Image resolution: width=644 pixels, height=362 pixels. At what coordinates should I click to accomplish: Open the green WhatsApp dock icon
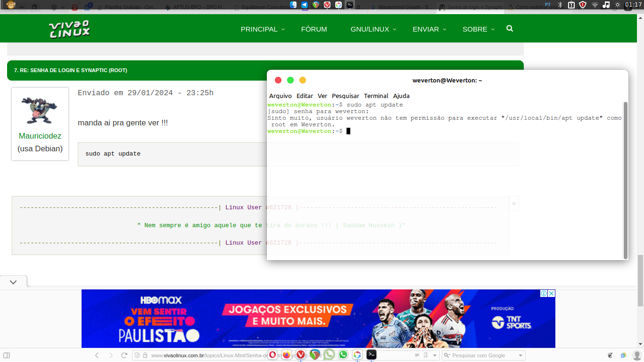tap(343, 355)
